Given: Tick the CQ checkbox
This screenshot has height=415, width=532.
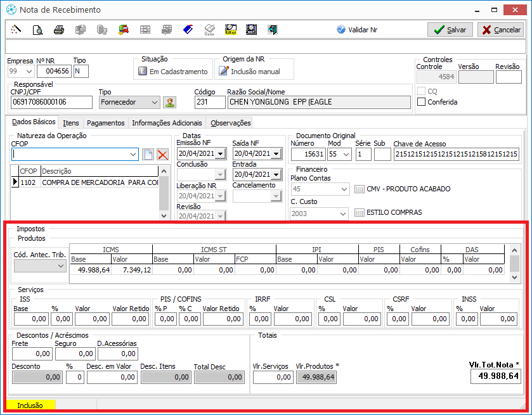Looking at the screenshot, I should pos(421,91).
